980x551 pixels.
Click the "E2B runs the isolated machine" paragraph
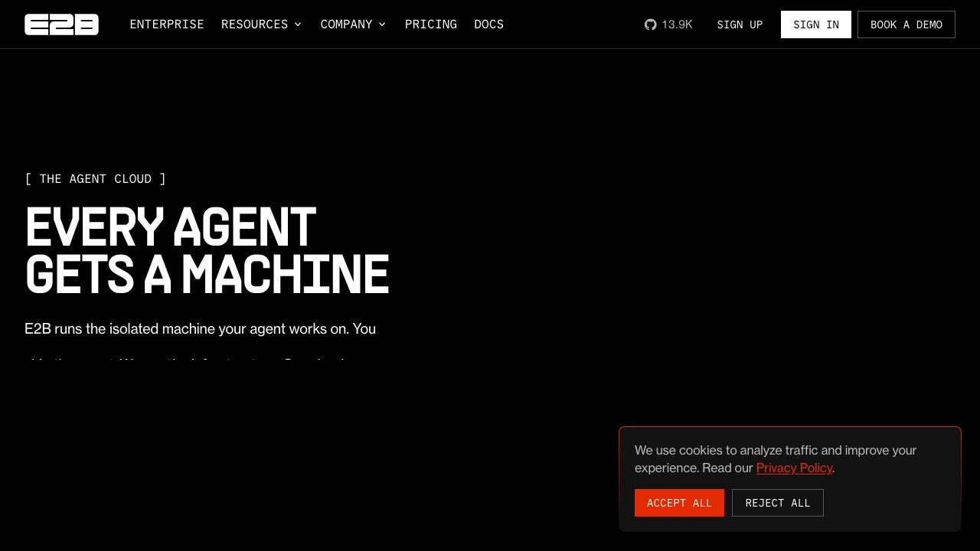coord(201,340)
